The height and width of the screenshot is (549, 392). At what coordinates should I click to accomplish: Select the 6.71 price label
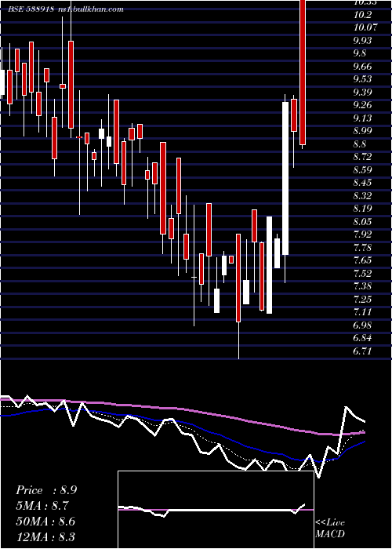(x=362, y=351)
